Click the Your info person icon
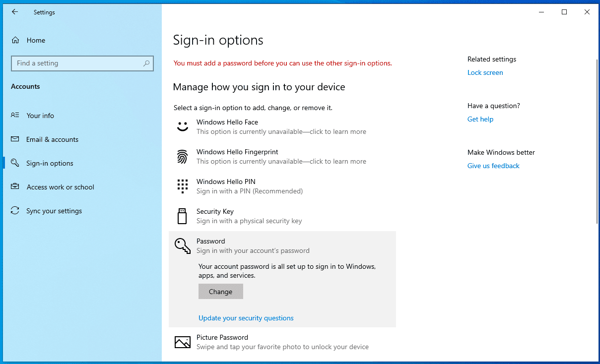The height and width of the screenshot is (364, 600). pos(15,115)
